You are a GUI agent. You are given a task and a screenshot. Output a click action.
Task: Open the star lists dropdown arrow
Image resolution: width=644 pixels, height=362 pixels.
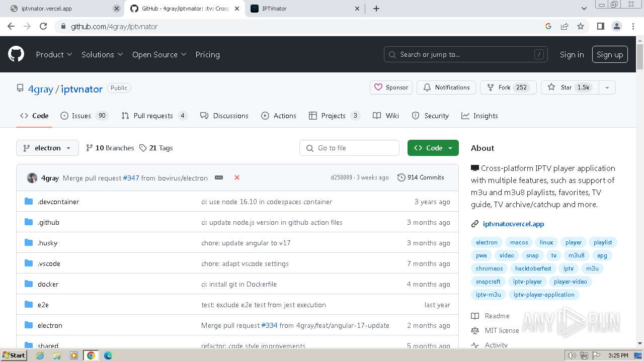coord(607,87)
